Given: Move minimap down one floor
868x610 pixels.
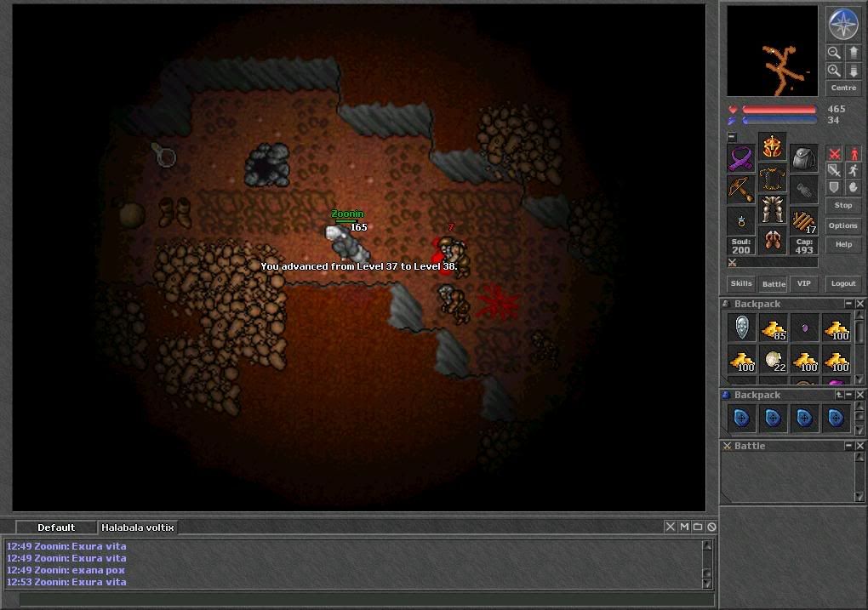Looking at the screenshot, I should (x=853, y=71).
